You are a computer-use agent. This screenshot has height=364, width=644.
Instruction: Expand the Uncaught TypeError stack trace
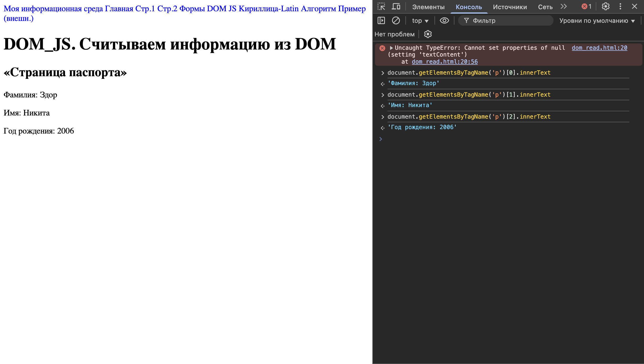(x=391, y=48)
